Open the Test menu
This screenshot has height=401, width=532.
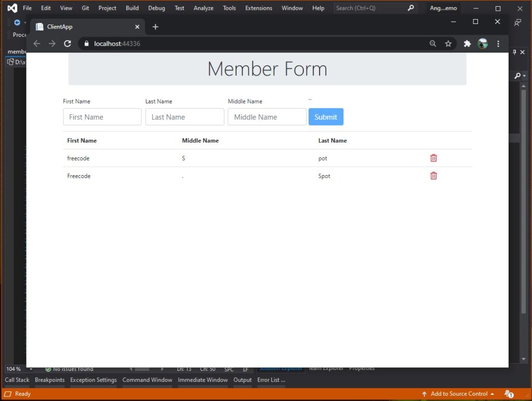point(179,8)
